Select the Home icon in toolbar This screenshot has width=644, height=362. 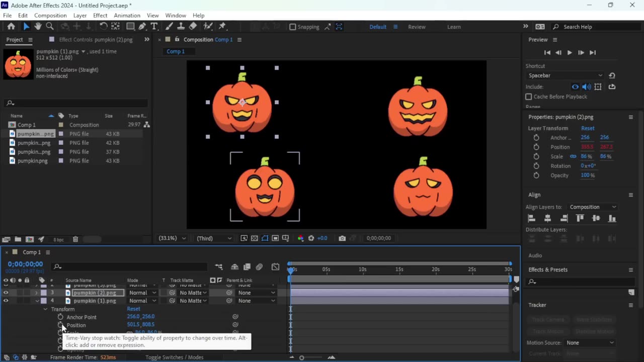[x=11, y=27]
